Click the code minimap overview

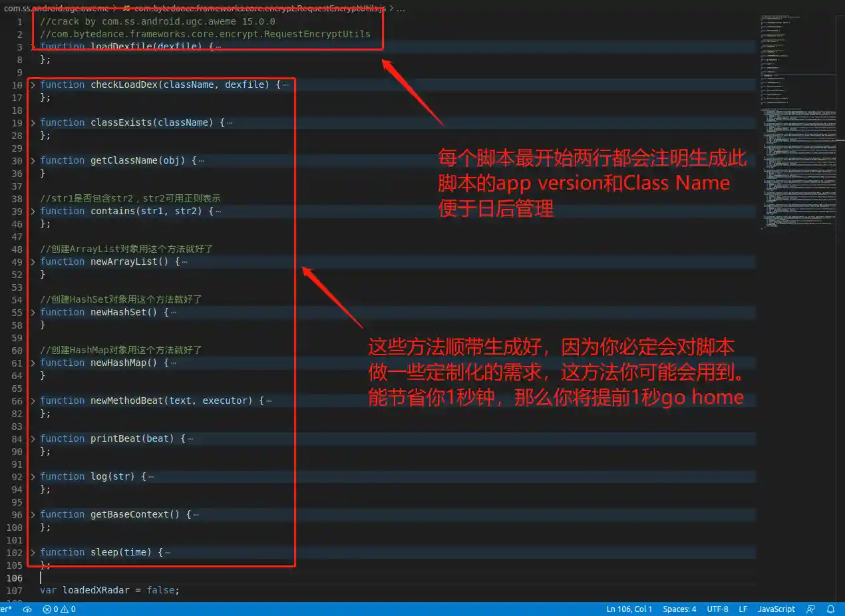tap(798, 120)
